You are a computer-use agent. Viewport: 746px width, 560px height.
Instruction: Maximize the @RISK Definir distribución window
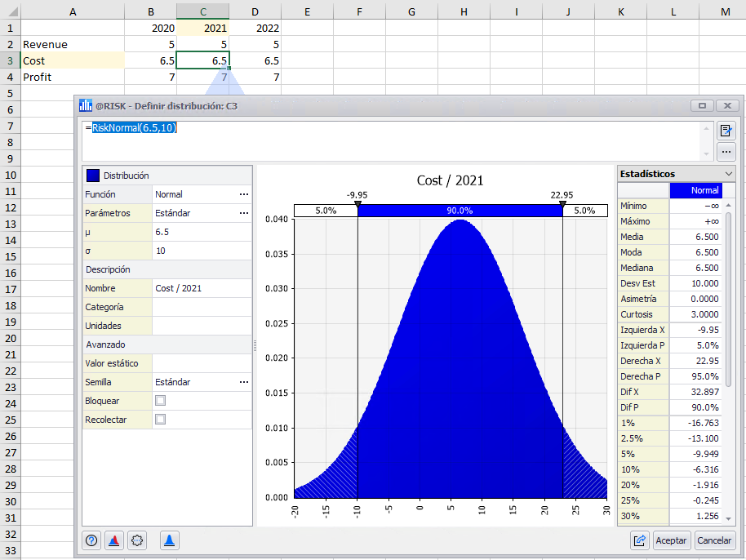pyautogui.click(x=701, y=105)
